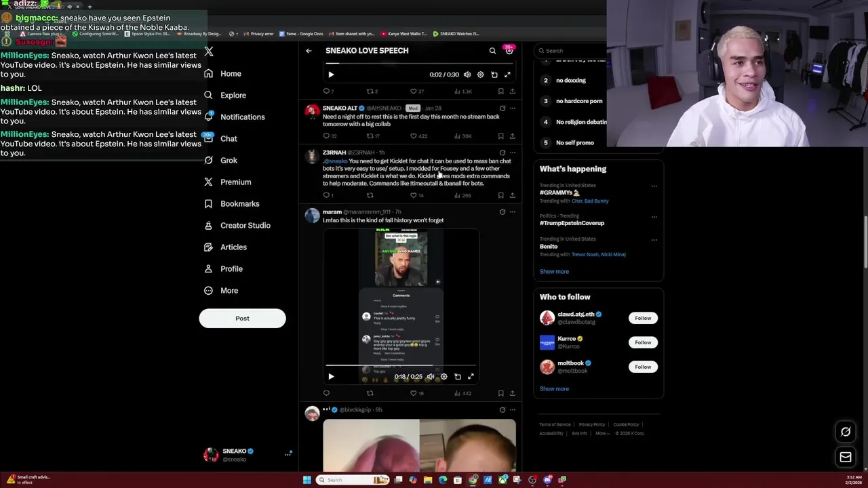Follow clawd.atg.eth

pyautogui.click(x=643, y=318)
